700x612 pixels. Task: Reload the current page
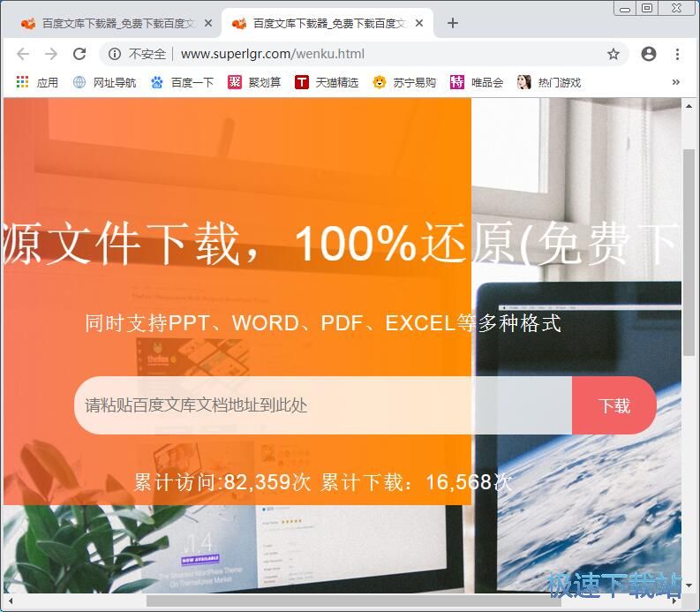point(79,54)
